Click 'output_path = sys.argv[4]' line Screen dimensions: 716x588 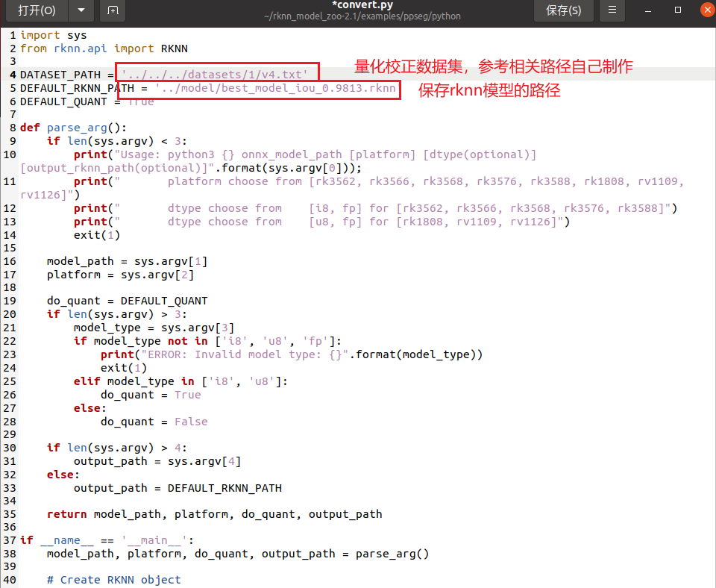click(157, 461)
